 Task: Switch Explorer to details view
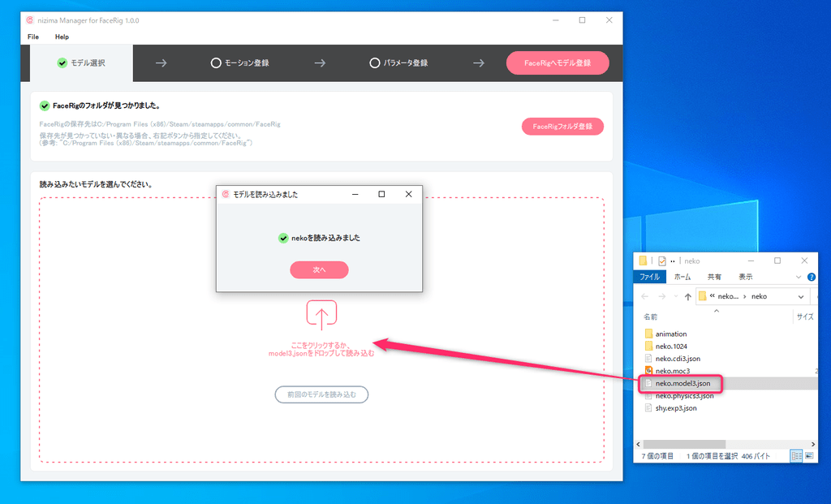point(797,456)
